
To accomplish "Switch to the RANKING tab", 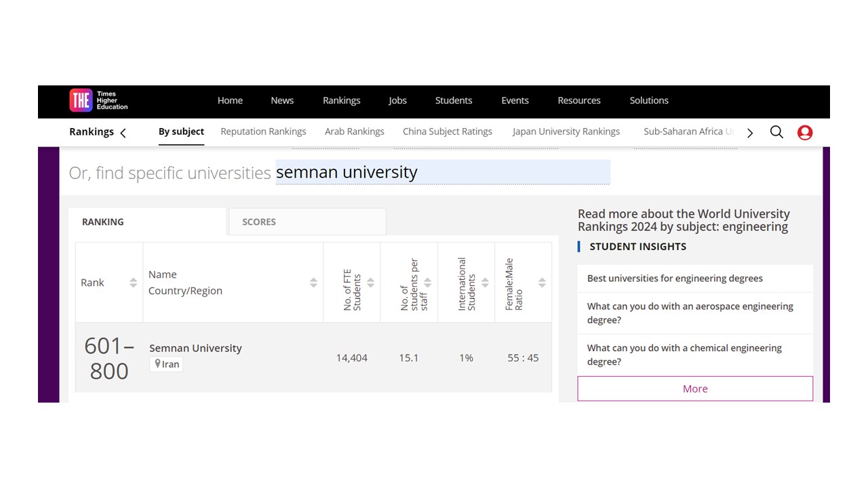I will tap(147, 222).
